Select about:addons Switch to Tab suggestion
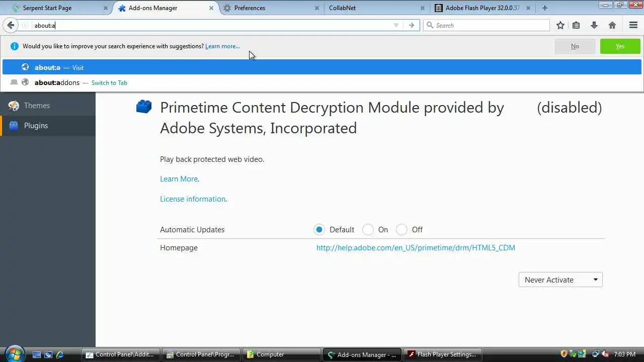Image resolution: width=644 pixels, height=362 pixels. point(322,82)
